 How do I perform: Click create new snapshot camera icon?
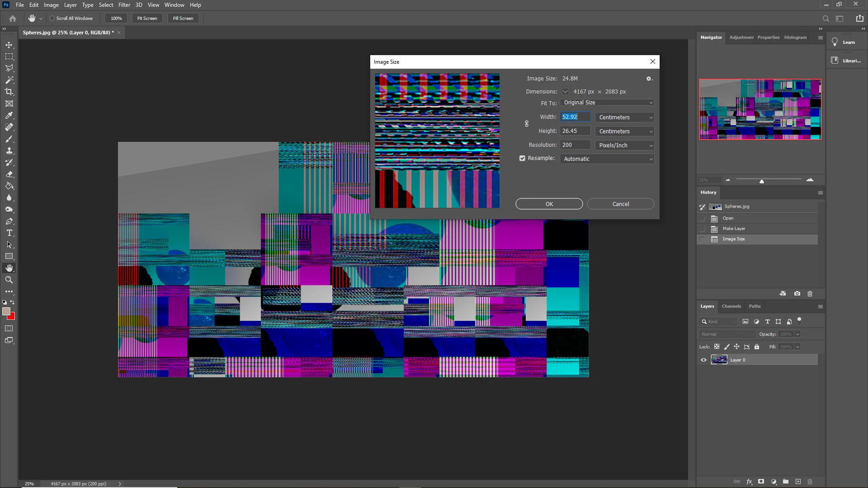(797, 294)
